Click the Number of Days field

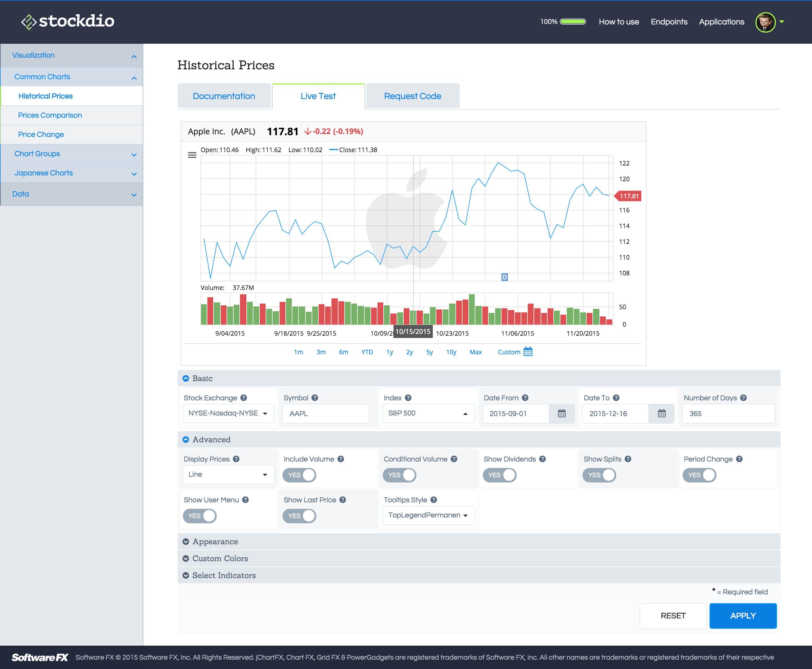point(728,413)
